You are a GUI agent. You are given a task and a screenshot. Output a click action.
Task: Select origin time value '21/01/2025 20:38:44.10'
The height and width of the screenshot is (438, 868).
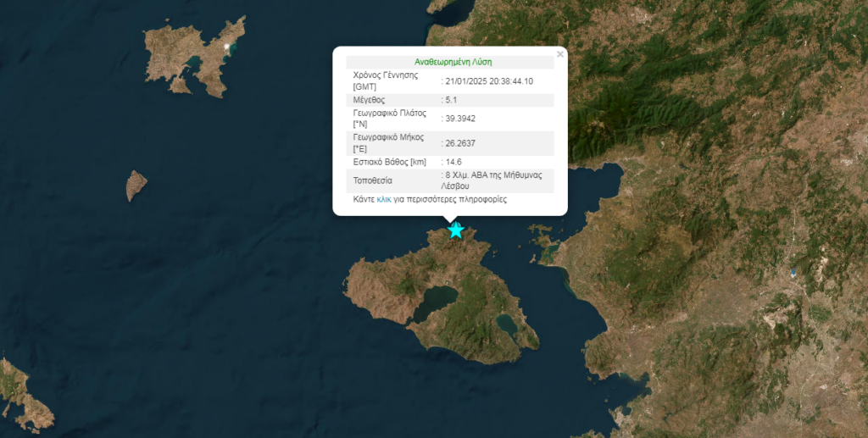coord(489,80)
